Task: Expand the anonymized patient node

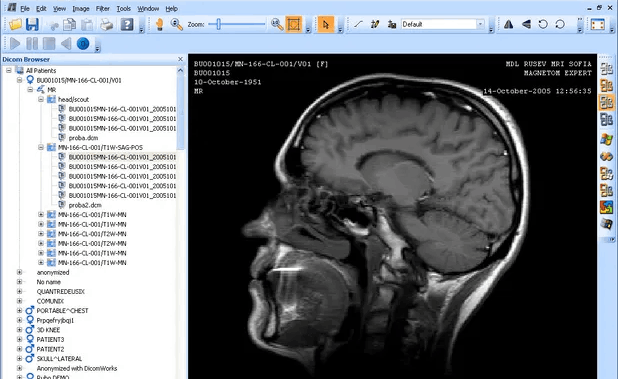Action: pyautogui.click(x=19, y=272)
